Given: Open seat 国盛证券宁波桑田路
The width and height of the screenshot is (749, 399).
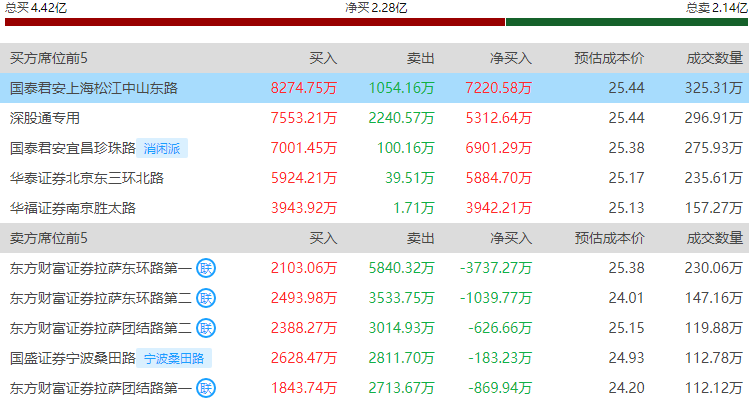Looking at the screenshot, I should [73, 358].
